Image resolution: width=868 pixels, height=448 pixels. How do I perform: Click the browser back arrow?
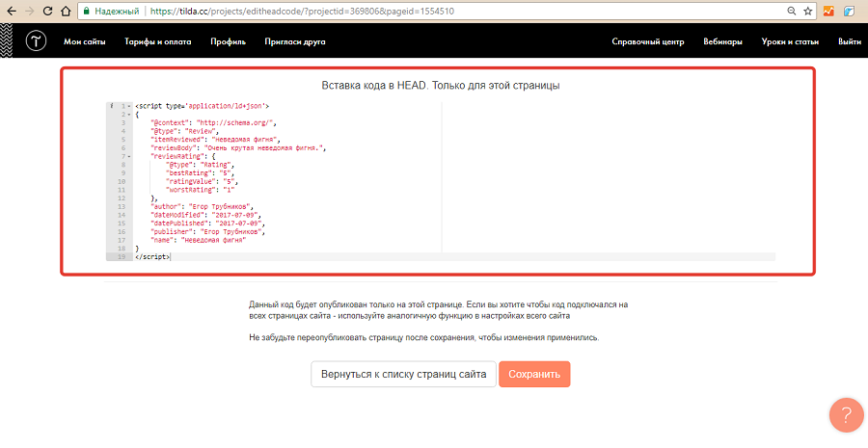(11, 11)
